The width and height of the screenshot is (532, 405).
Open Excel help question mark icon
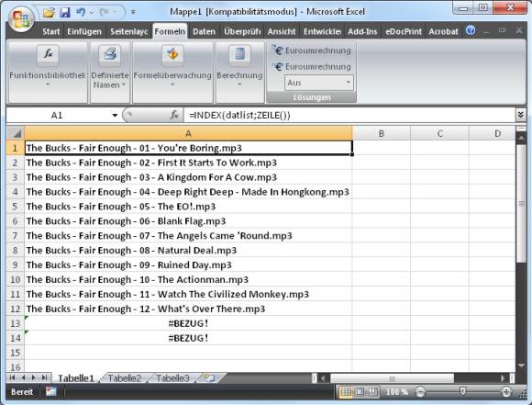[x=471, y=30]
